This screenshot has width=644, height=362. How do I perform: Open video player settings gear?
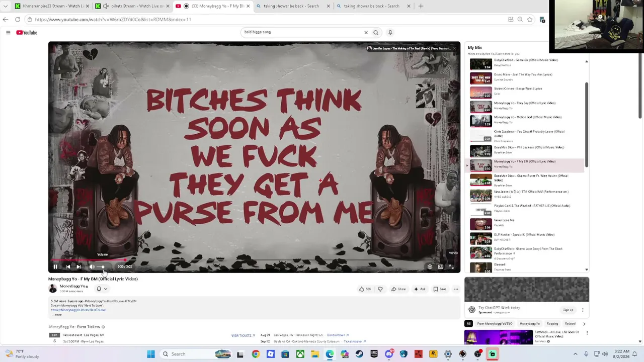(x=430, y=266)
